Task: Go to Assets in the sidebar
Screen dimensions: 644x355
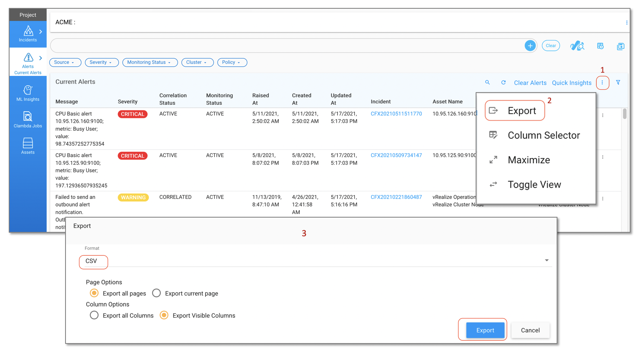Action: pos(28,146)
